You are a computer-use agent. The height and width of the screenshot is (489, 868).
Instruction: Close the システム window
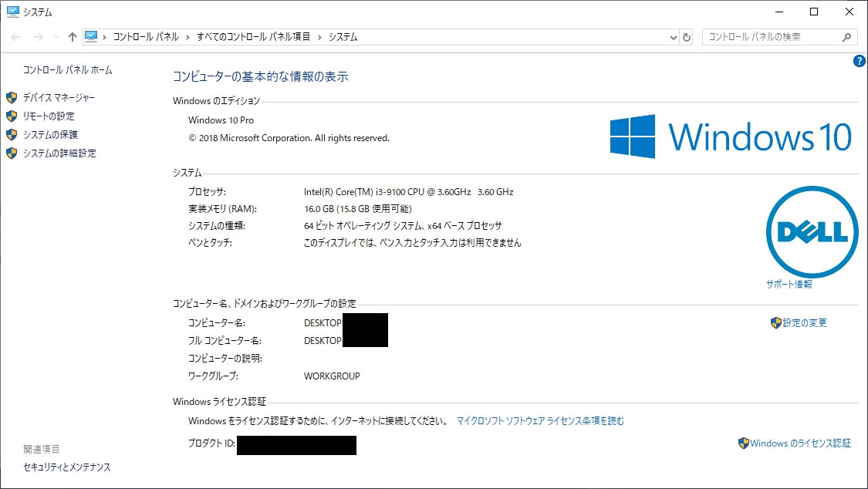(849, 12)
